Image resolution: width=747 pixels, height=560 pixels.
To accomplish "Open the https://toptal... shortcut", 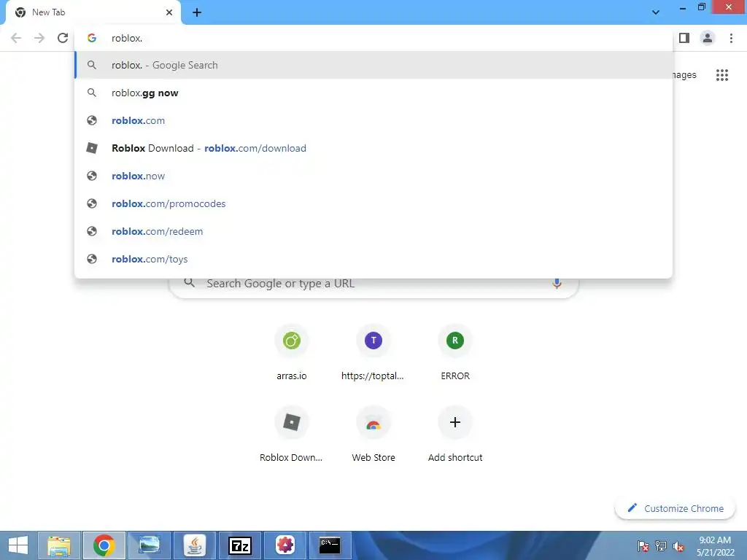I will tap(373, 353).
